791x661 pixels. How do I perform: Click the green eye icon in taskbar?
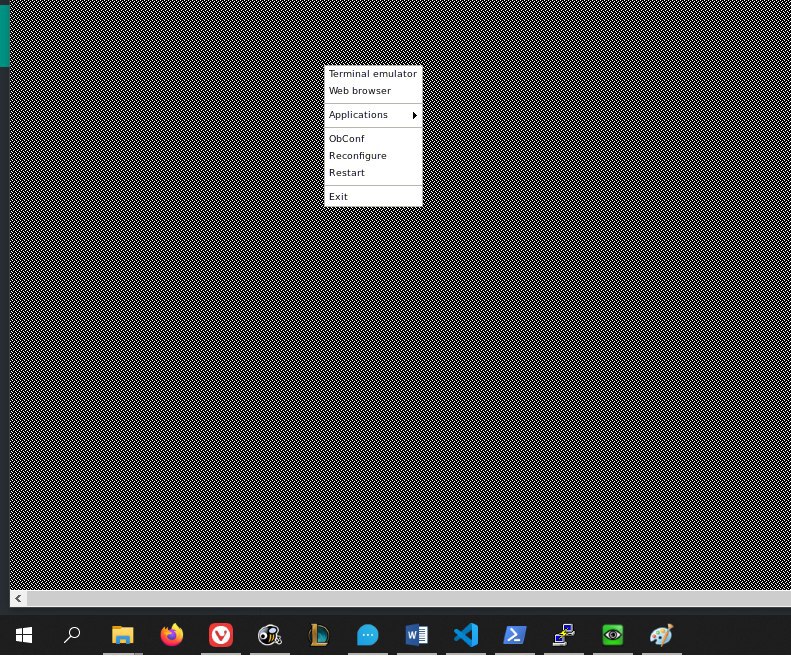[612, 635]
